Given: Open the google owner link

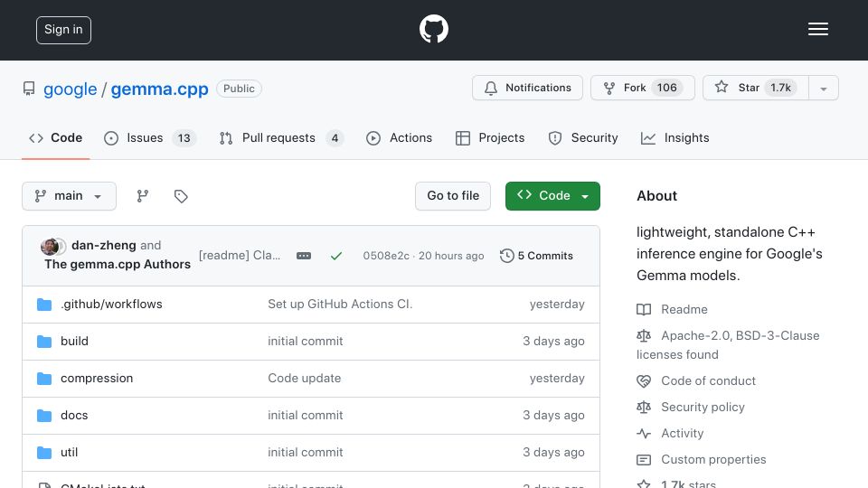Looking at the screenshot, I should (x=71, y=89).
